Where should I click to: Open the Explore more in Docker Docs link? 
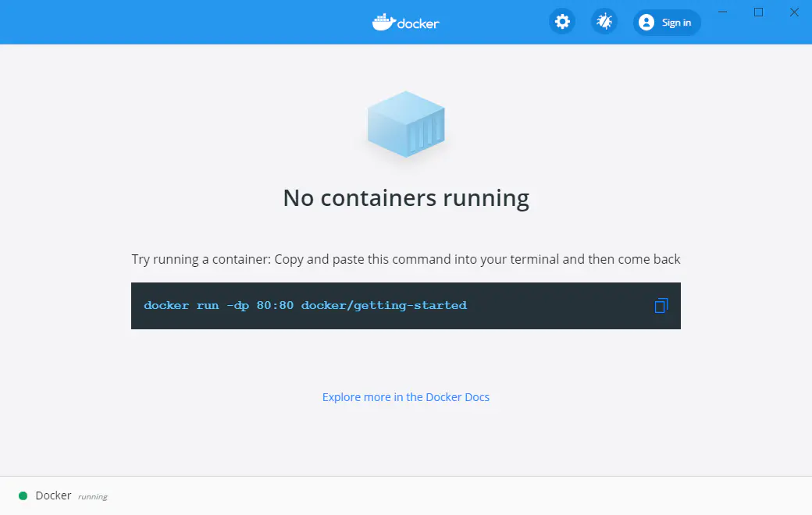[x=406, y=397]
